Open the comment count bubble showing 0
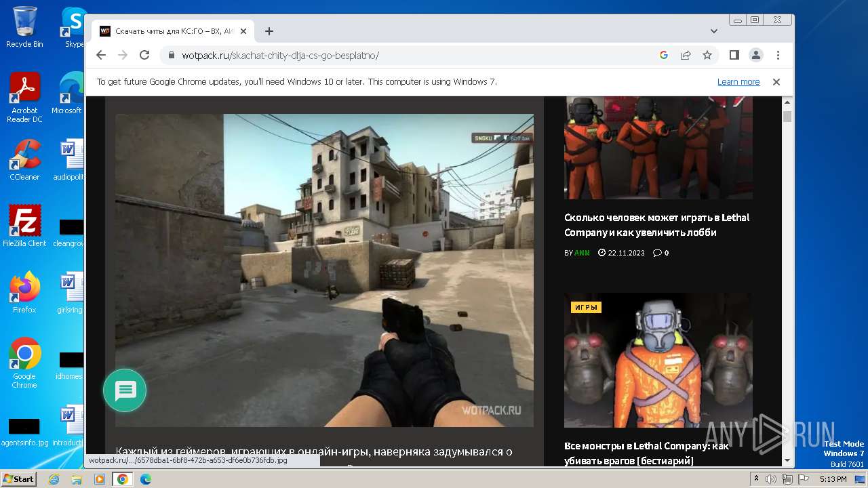Screen dimensions: 868x488 [660, 253]
